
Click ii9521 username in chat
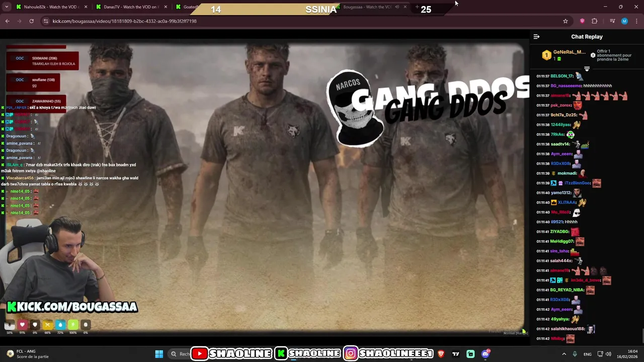click(556, 222)
